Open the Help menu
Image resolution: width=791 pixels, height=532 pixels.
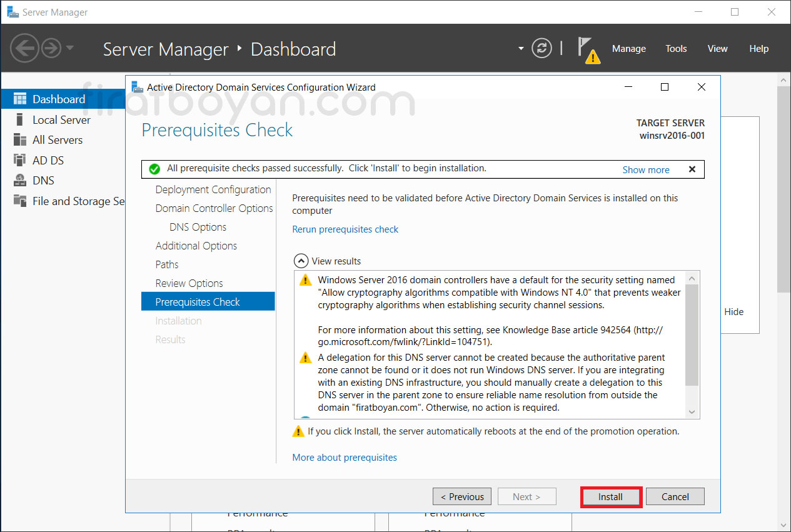(x=758, y=49)
